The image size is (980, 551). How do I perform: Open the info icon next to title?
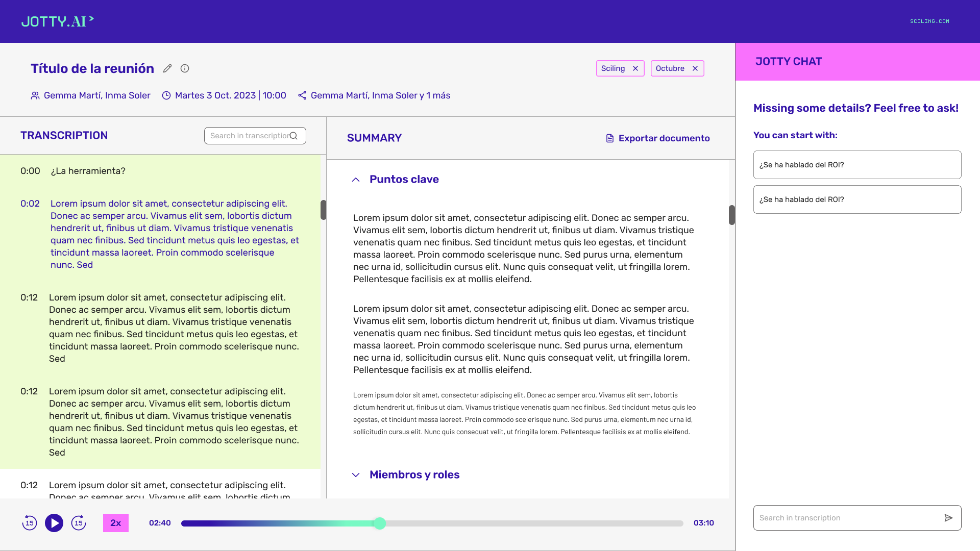click(185, 68)
